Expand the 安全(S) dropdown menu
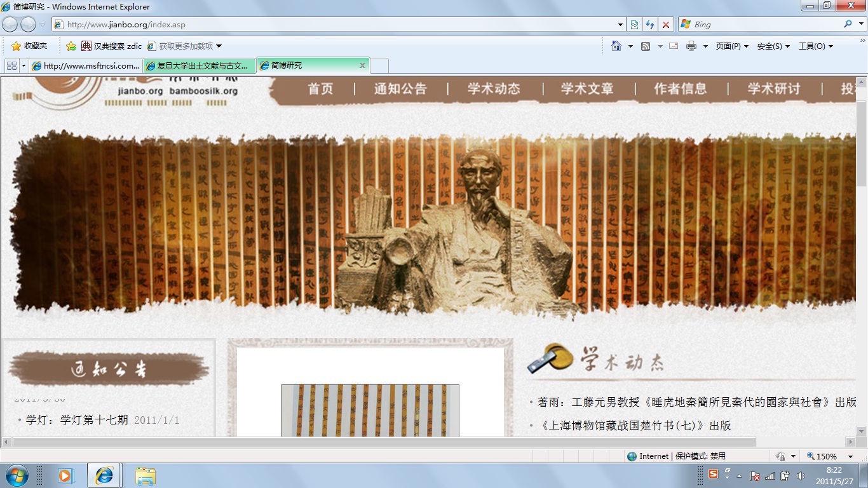 (x=773, y=46)
